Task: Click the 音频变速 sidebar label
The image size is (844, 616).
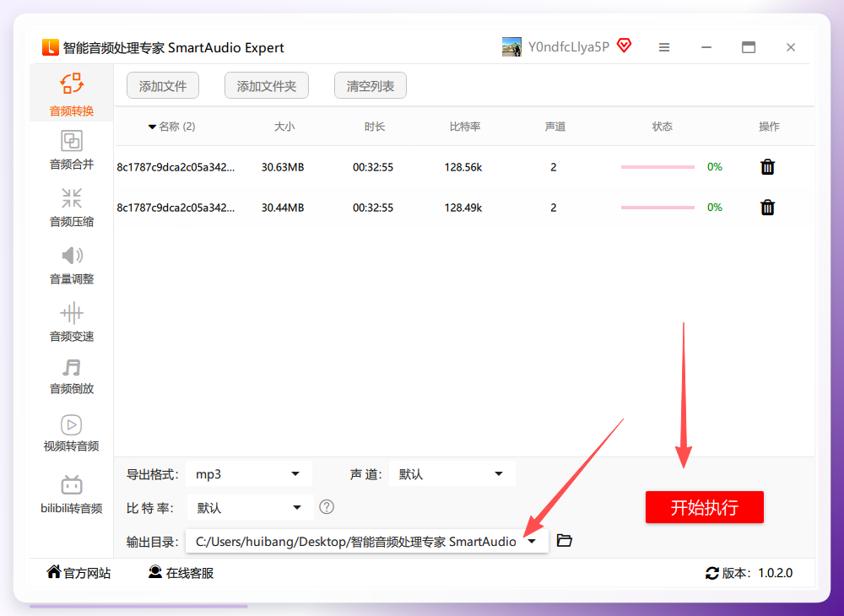Action: [x=72, y=336]
